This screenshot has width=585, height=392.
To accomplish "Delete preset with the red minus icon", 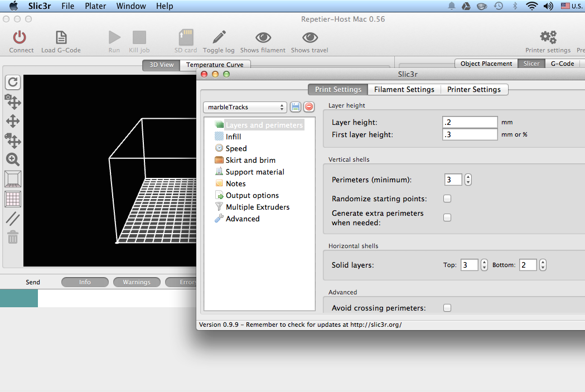I will (309, 107).
